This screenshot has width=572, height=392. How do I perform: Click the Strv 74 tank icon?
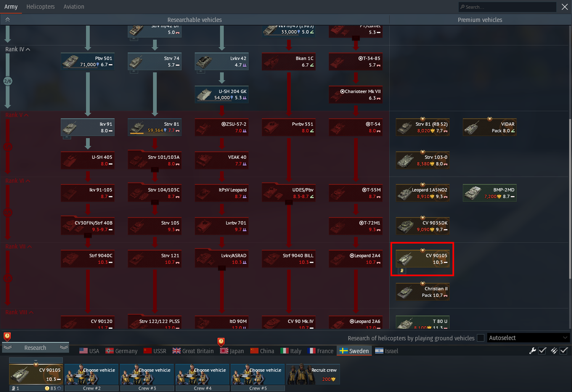pyautogui.click(x=136, y=62)
